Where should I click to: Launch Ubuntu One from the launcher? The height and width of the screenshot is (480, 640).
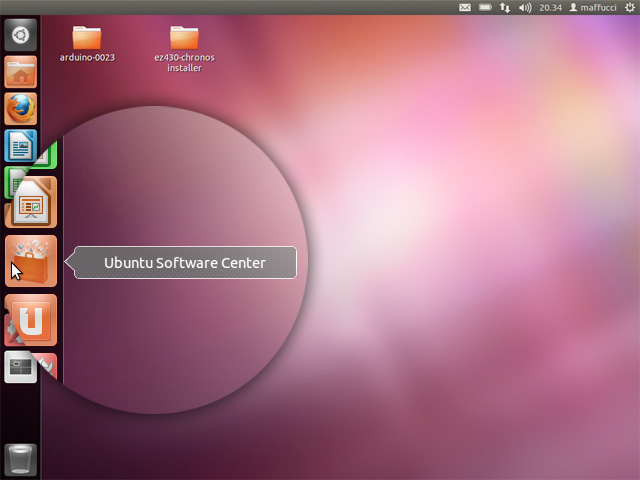point(32,321)
